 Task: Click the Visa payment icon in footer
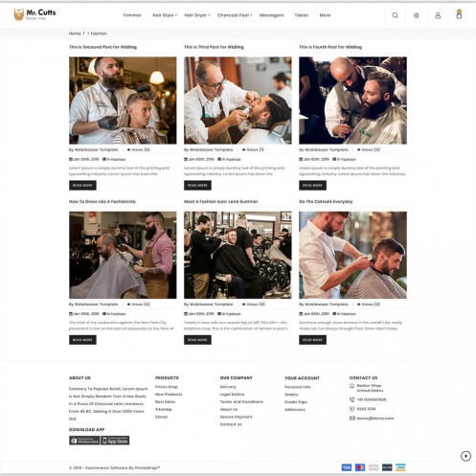click(400, 467)
